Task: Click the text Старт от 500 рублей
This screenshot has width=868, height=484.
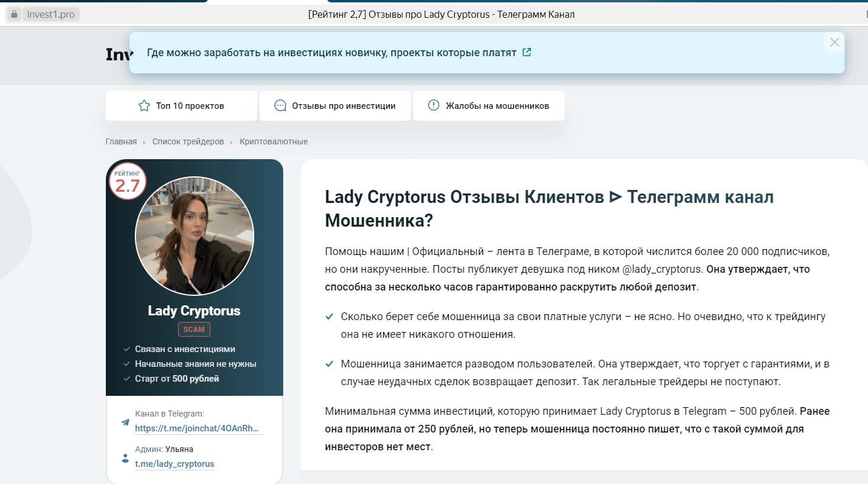Action: click(x=177, y=379)
